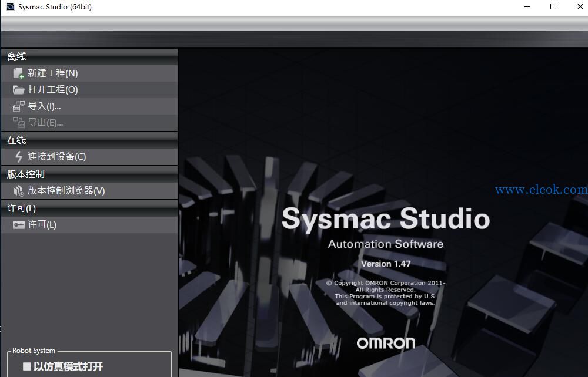This screenshot has height=377, width=588.
Task: Choose 打开工程(O) to open a project
Action: click(89, 90)
